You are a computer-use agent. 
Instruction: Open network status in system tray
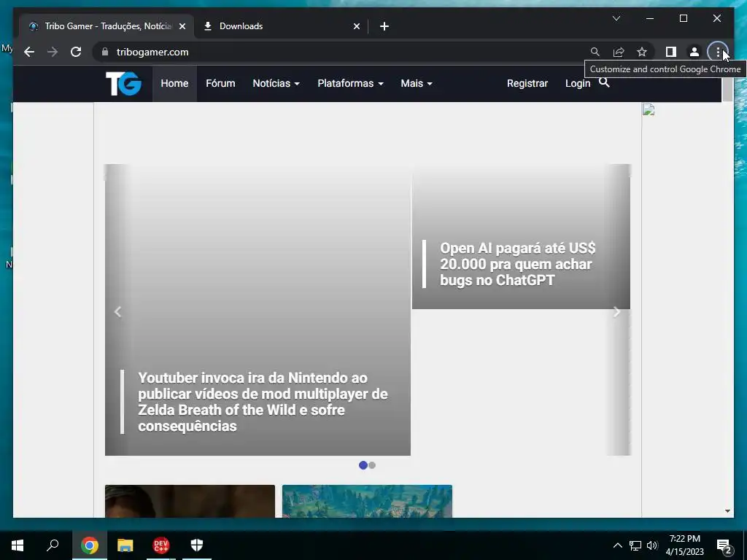tap(635, 545)
